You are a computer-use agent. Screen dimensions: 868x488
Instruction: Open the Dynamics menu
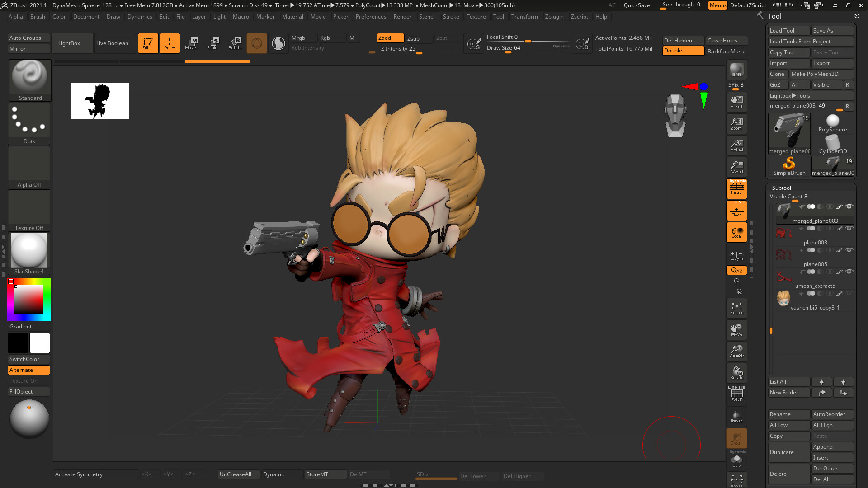tap(140, 17)
